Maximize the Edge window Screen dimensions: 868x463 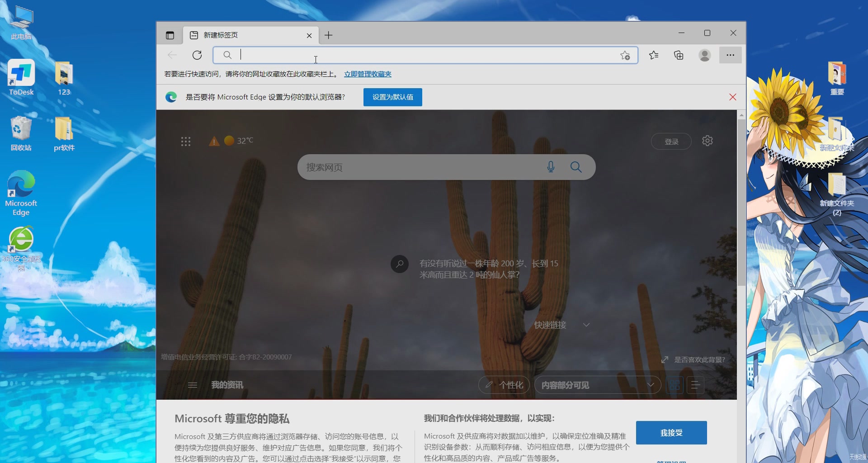tap(708, 33)
